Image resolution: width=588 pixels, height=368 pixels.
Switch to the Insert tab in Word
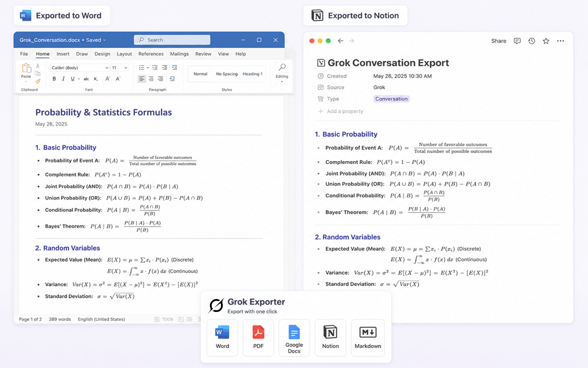(63, 54)
